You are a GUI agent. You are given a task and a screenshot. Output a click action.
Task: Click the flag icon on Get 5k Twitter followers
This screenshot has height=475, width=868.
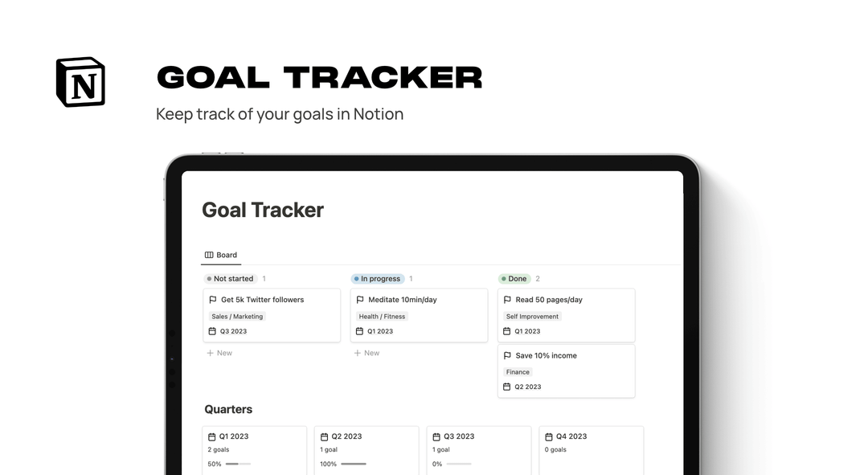[x=211, y=299]
